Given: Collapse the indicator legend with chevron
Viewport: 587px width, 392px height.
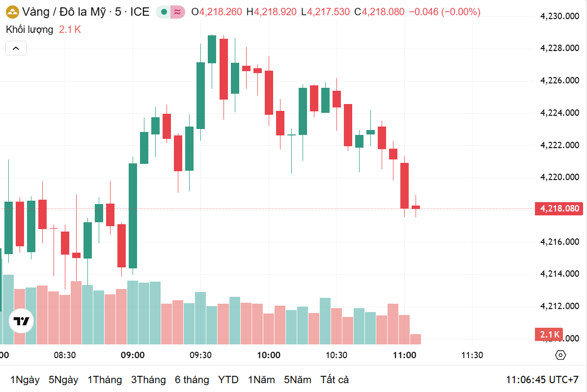Looking at the screenshot, I should coord(16,48).
